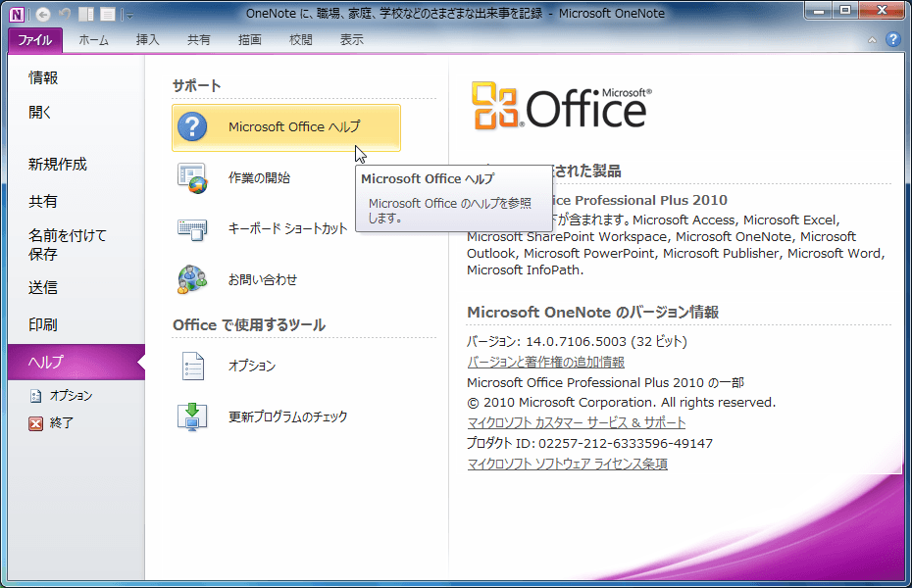Click the お問い合わせ people globe icon
The width and height of the screenshot is (912, 588).
(192, 279)
